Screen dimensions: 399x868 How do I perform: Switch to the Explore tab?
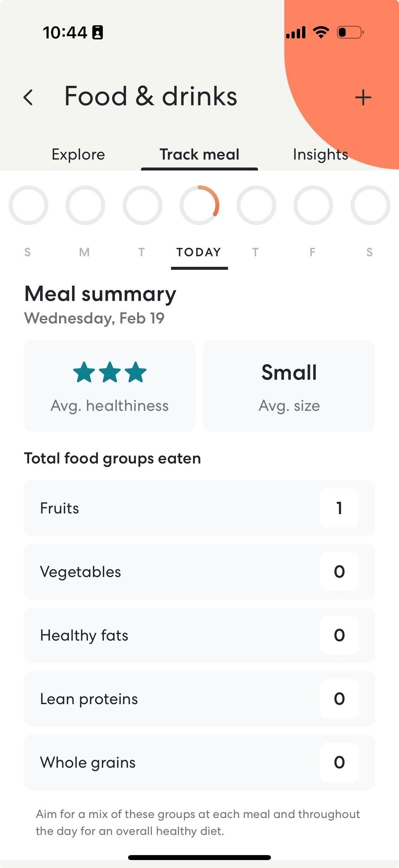pos(78,154)
